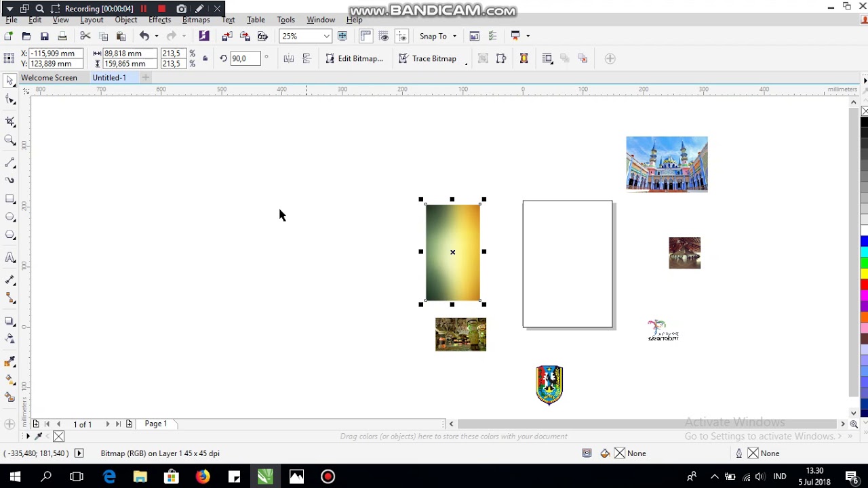Pick the black swatch in the palette
Viewport: 868px width, 488px height.
point(865,122)
